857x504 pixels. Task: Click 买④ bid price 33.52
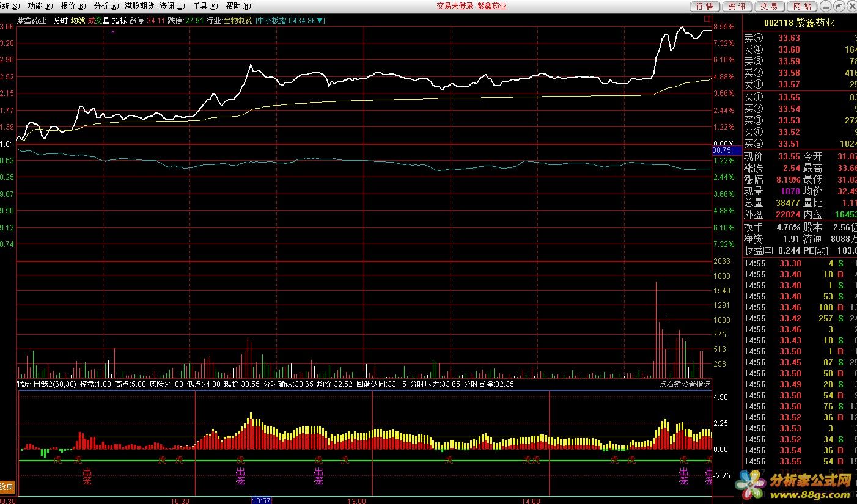tap(789, 132)
